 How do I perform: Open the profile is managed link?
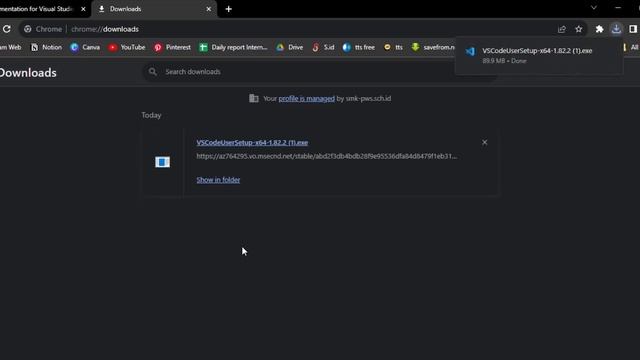pos(307,98)
